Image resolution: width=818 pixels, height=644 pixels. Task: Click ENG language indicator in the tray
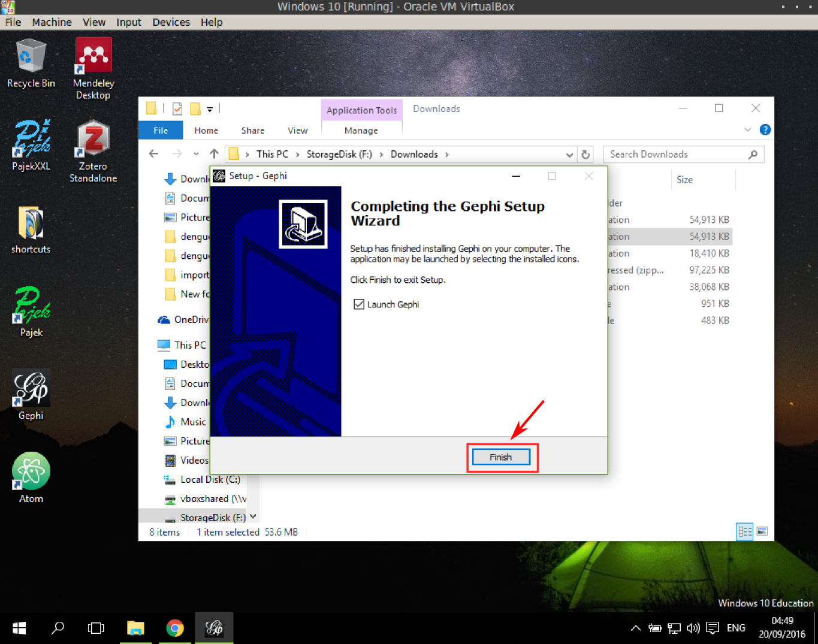(736, 628)
